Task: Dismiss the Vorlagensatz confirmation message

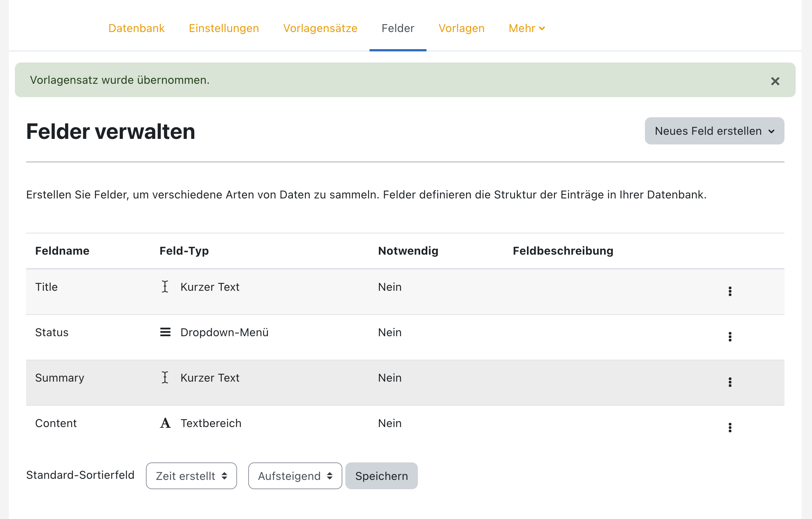Action: 775,80
